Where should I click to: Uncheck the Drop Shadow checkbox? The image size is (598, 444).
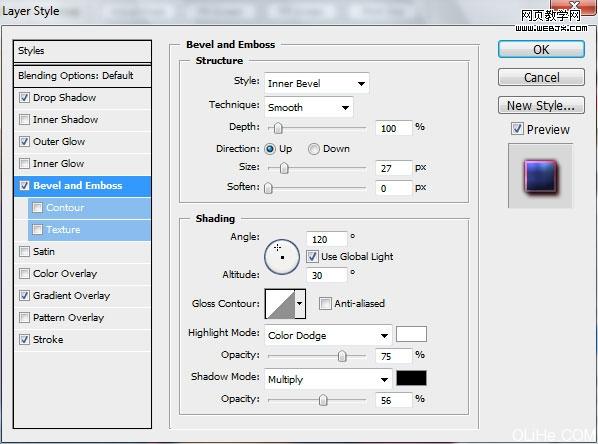point(24,98)
